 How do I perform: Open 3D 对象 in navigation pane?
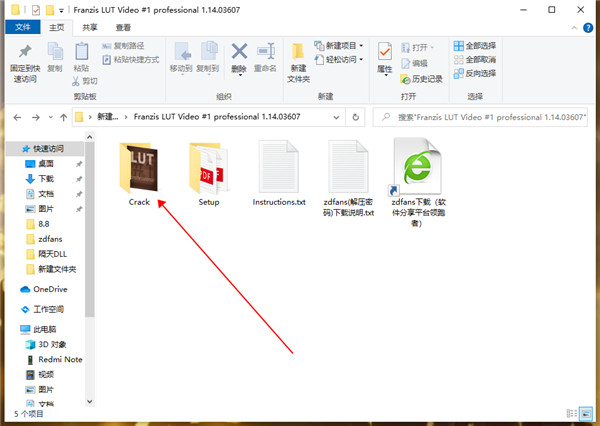[x=45, y=344]
